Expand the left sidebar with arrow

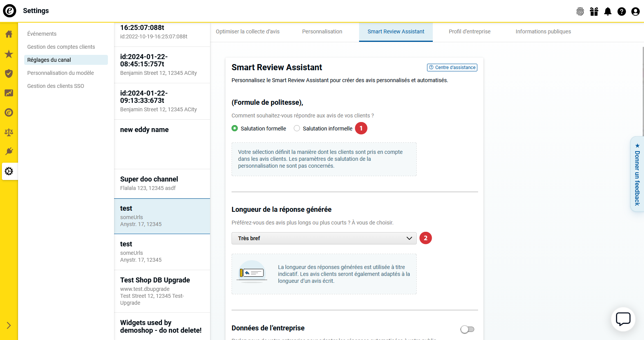[9, 325]
